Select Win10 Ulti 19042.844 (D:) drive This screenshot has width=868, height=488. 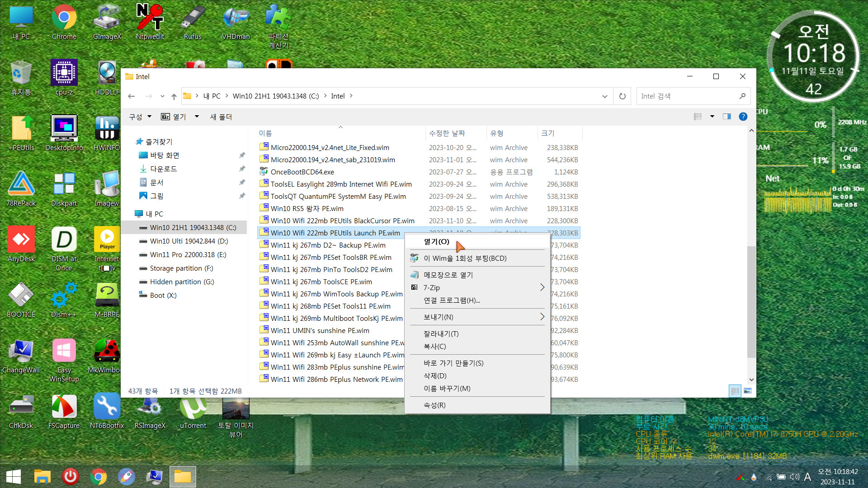[189, 241]
